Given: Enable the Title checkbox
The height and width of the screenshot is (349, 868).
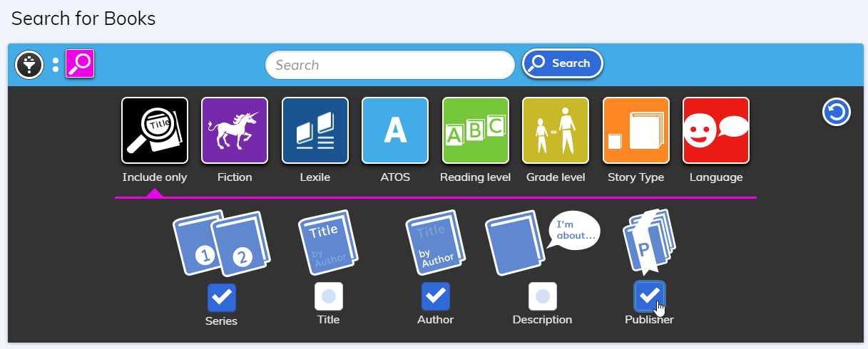Looking at the screenshot, I should 329,296.
